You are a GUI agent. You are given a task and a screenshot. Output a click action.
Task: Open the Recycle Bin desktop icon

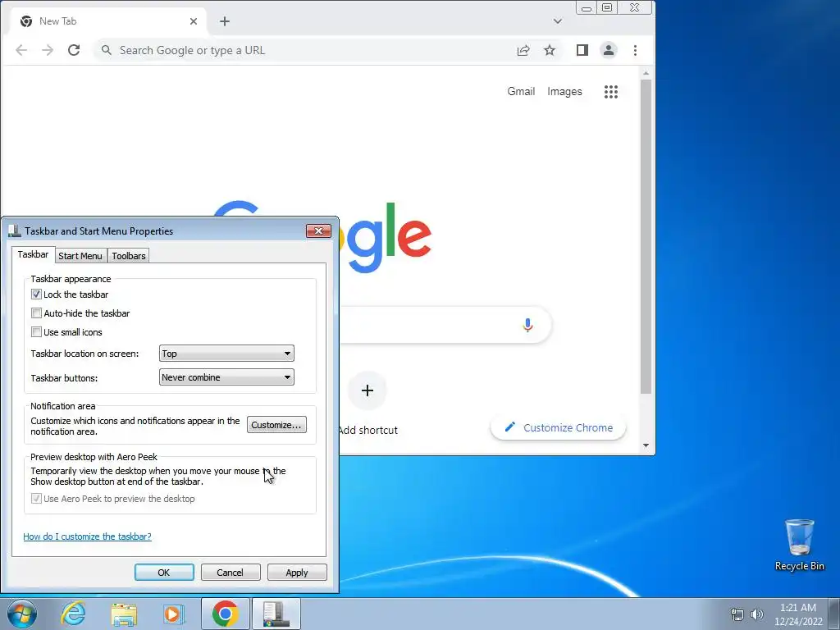[799, 545]
